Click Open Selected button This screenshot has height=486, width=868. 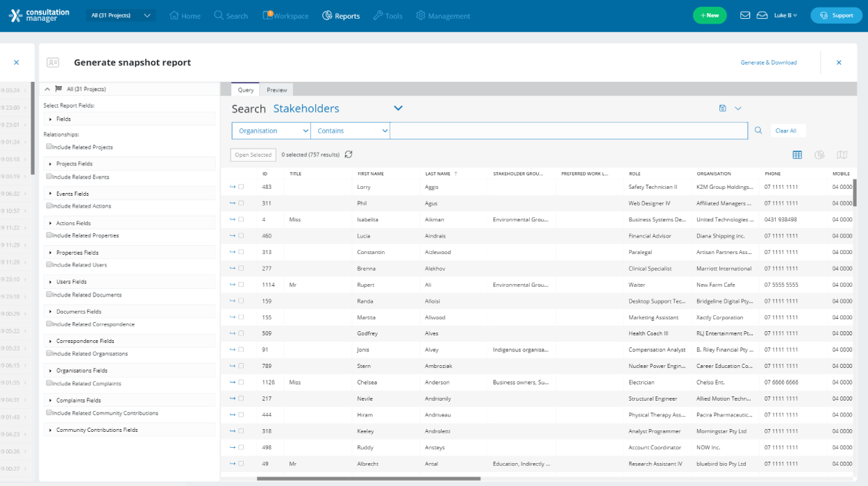[x=253, y=155]
